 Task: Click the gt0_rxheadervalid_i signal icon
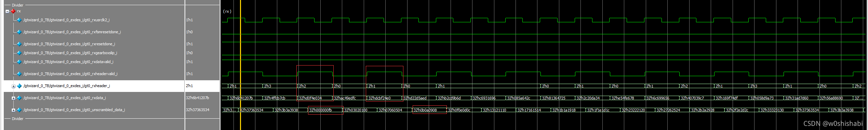point(19,74)
